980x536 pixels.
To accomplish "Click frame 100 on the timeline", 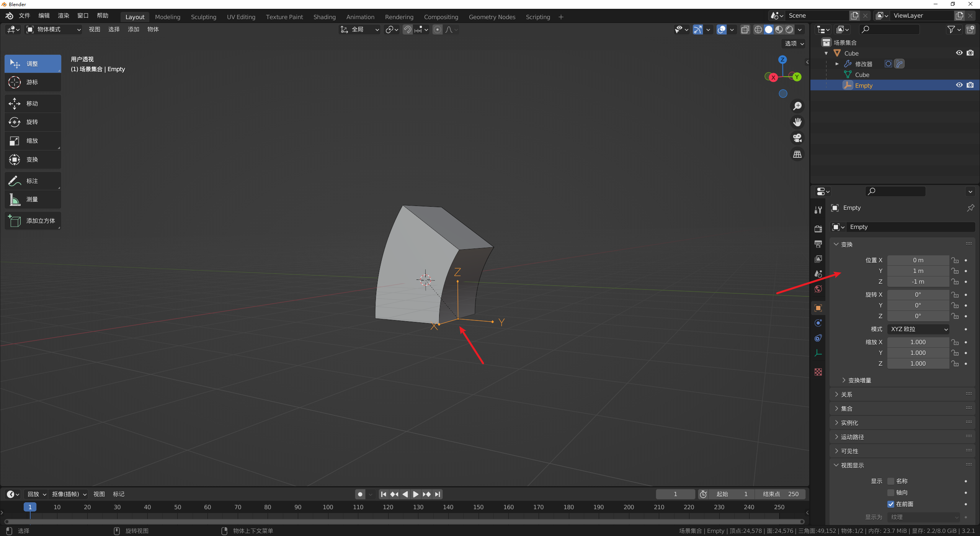I will pyautogui.click(x=328, y=507).
